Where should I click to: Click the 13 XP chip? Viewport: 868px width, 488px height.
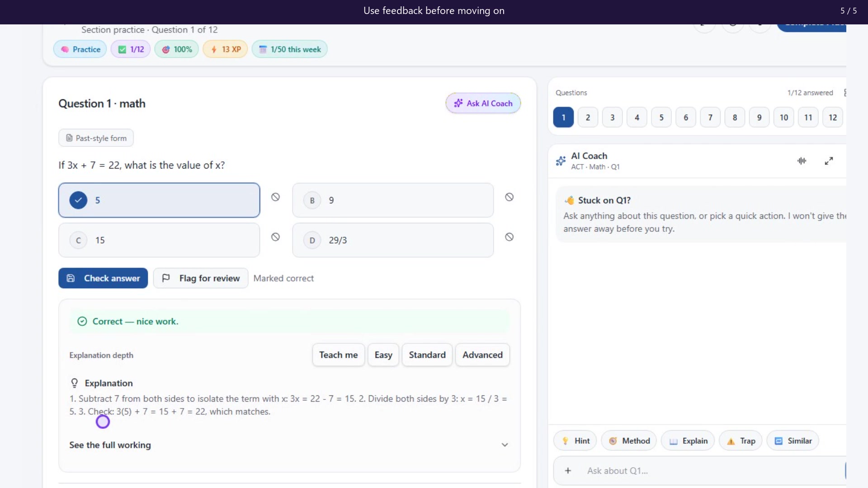tap(225, 49)
